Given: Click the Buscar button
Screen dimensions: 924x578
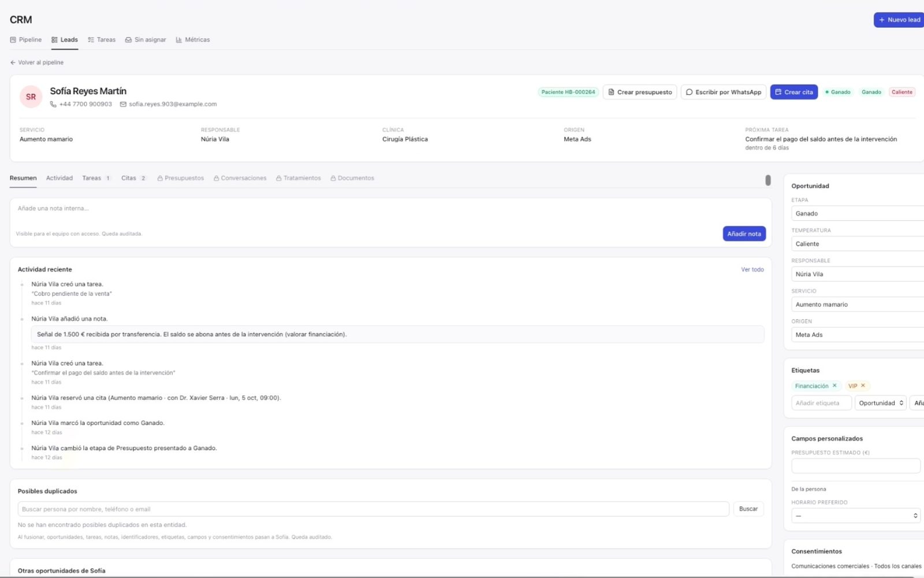Looking at the screenshot, I should [x=748, y=509].
